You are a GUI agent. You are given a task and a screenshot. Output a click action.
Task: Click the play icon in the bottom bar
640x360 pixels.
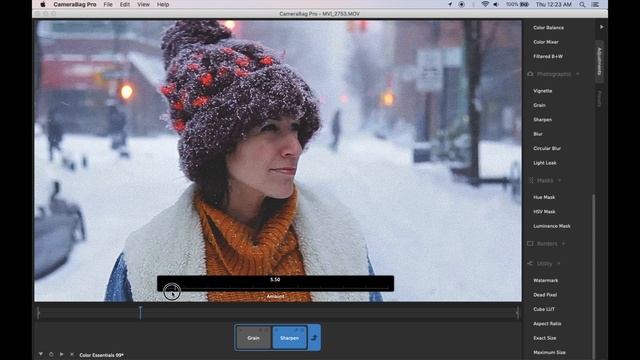tap(61, 354)
